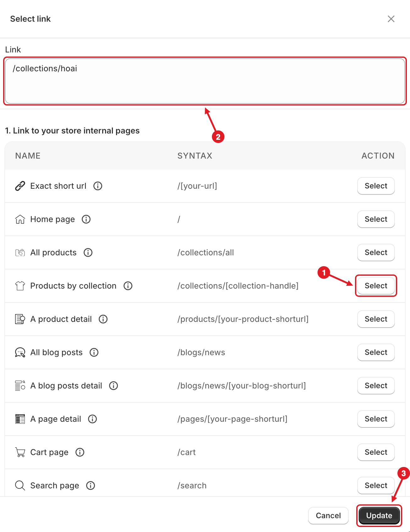
Task: Click the A page detail layout icon
Action: [20, 419]
